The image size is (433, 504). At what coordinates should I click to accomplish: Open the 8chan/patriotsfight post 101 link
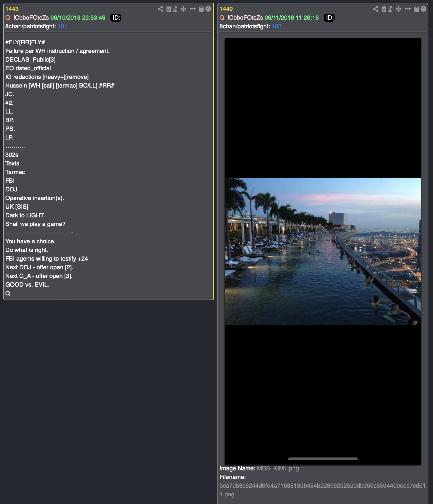[63, 26]
